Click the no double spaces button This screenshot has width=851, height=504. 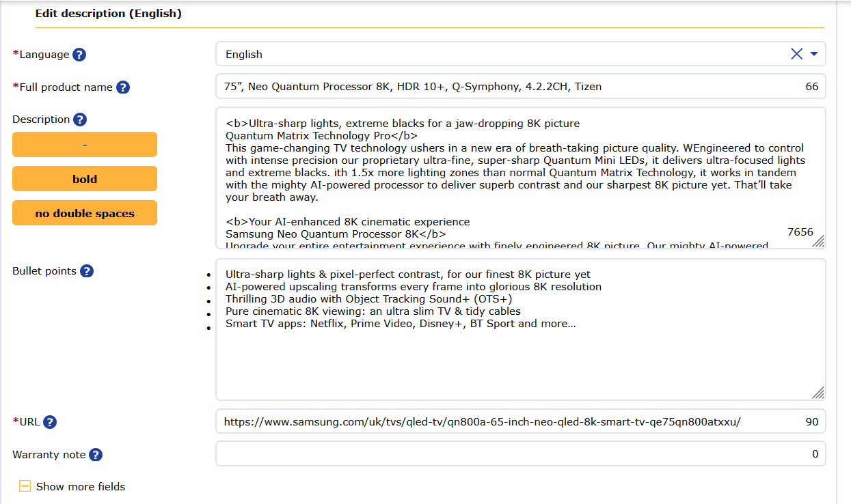(x=85, y=213)
